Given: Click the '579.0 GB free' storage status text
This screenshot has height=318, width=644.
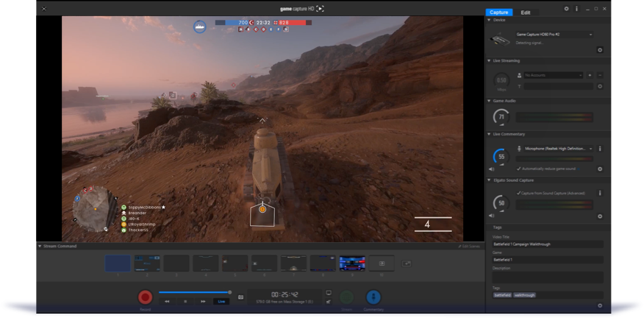Looking at the screenshot, I should tap(285, 303).
